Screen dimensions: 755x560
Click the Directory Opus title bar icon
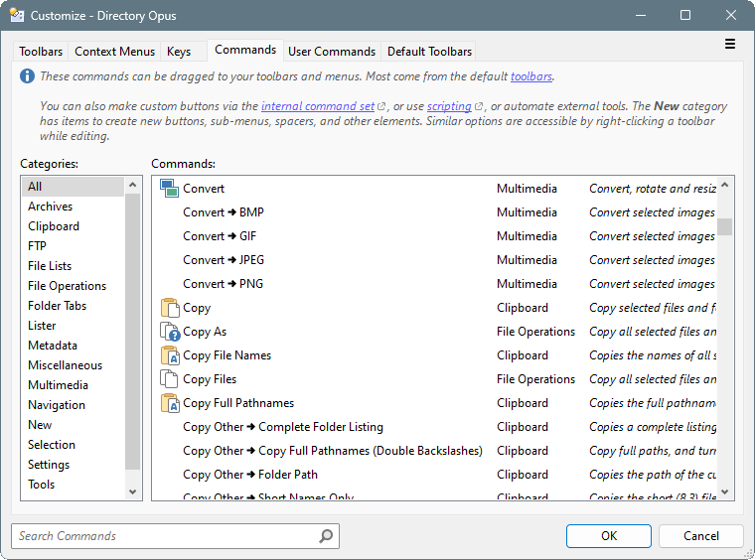[x=17, y=16]
